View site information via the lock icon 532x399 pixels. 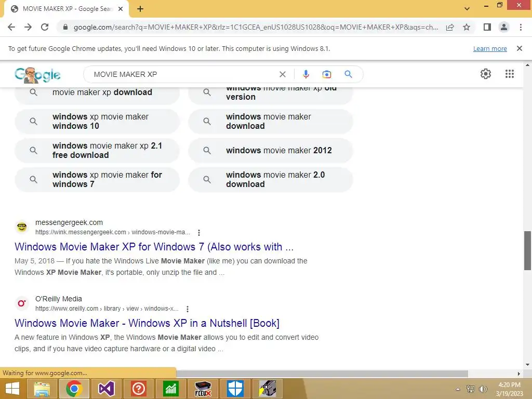pos(65,27)
